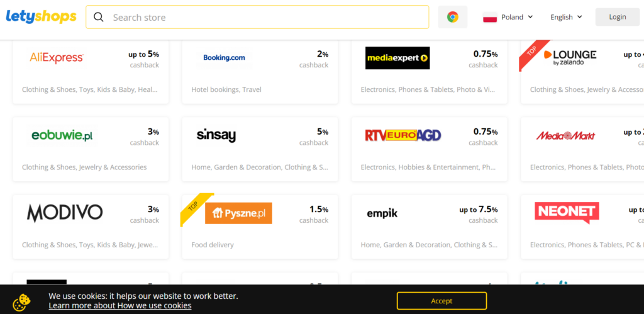644x314 pixels.
Task: Open the Chrome extension icon button
Action: pyautogui.click(x=453, y=17)
